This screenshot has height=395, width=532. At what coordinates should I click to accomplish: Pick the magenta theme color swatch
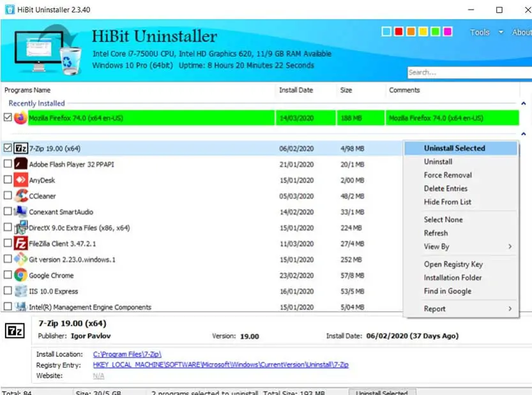coord(448,31)
